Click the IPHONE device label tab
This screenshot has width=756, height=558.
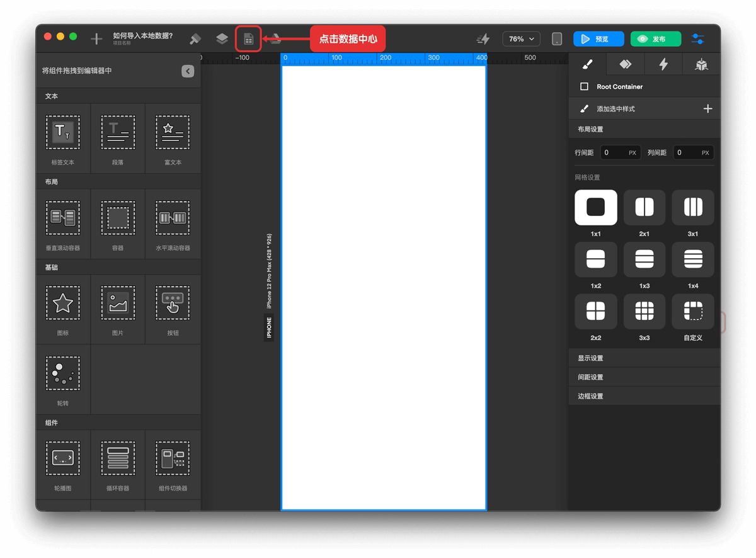point(269,327)
